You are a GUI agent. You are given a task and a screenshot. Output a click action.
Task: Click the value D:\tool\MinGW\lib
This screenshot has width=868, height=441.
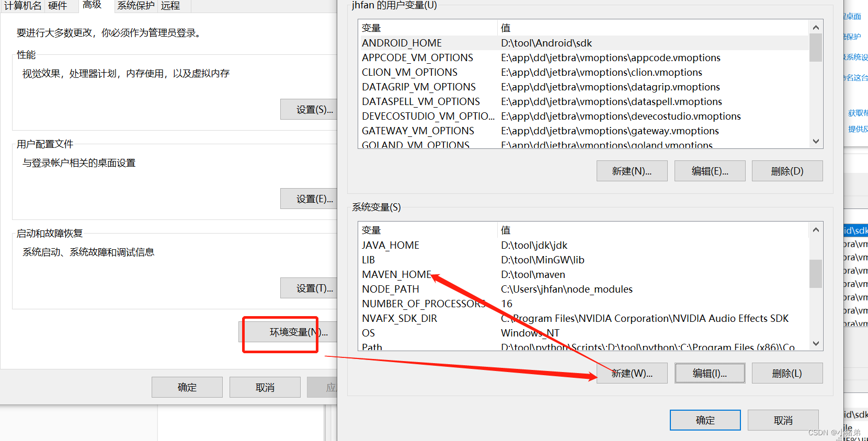[x=542, y=260]
